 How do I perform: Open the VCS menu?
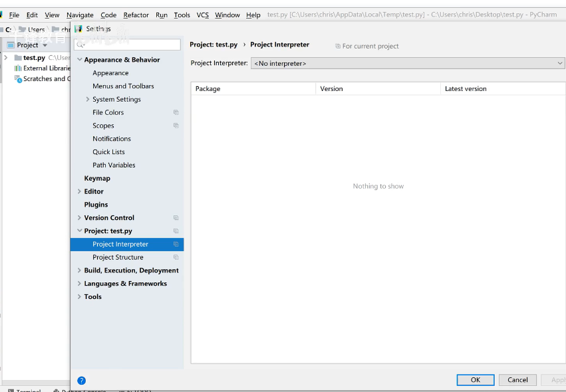click(x=202, y=15)
